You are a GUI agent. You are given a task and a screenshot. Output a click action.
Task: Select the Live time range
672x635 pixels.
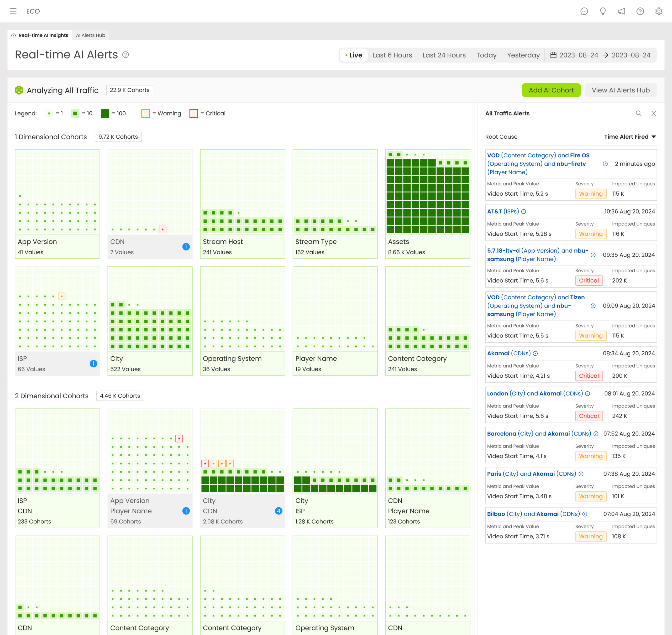point(354,55)
